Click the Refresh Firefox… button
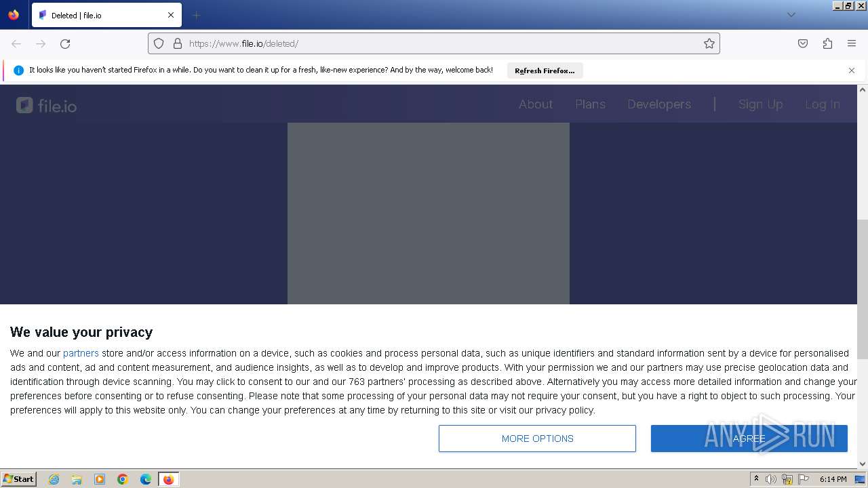This screenshot has width=868, height=488. pos(545,70)
